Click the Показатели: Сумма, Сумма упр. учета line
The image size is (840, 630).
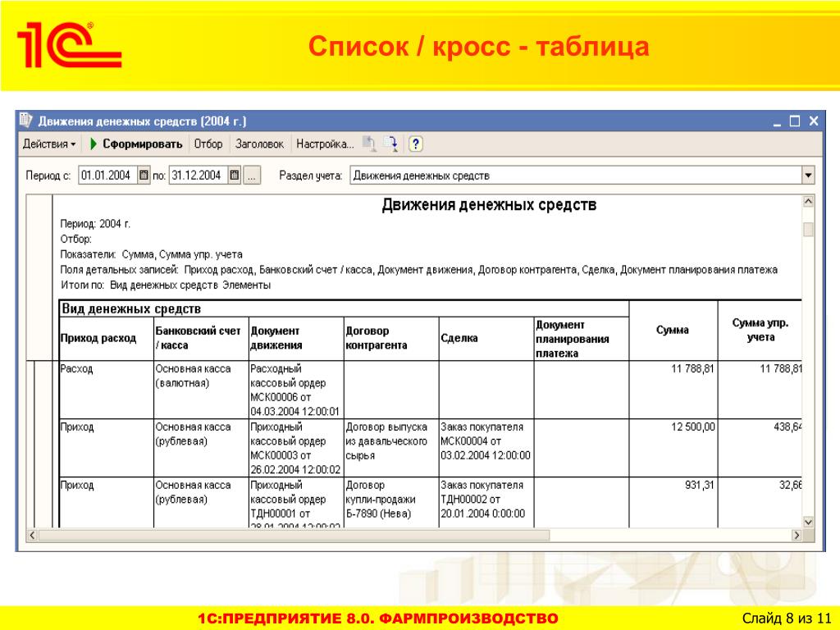151,254
